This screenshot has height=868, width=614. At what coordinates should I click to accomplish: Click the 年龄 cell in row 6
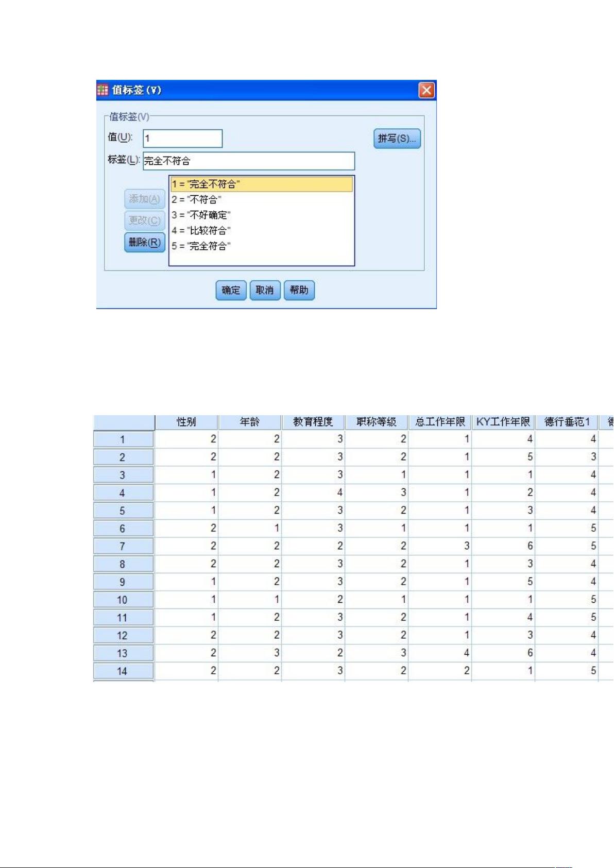(x=249, y=528)
